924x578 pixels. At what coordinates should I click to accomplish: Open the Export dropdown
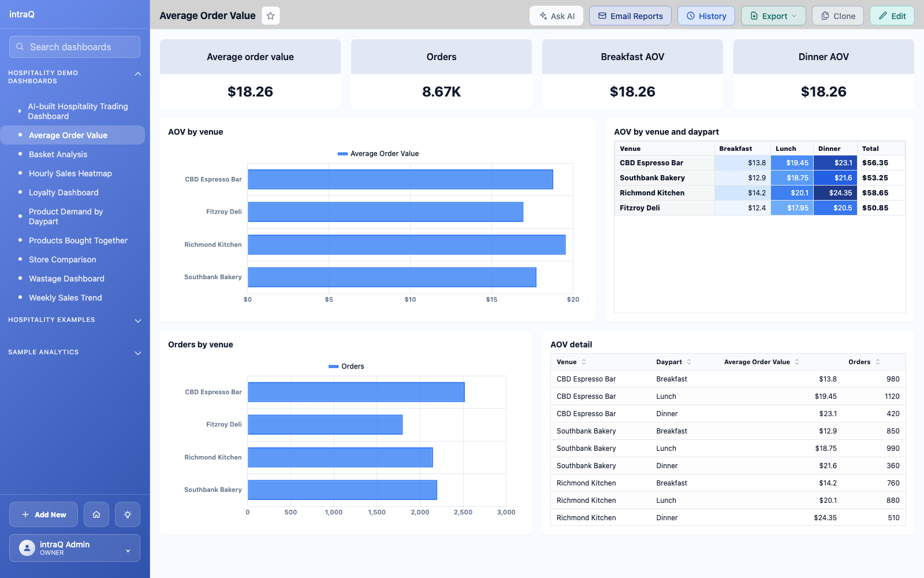[773, 16]
